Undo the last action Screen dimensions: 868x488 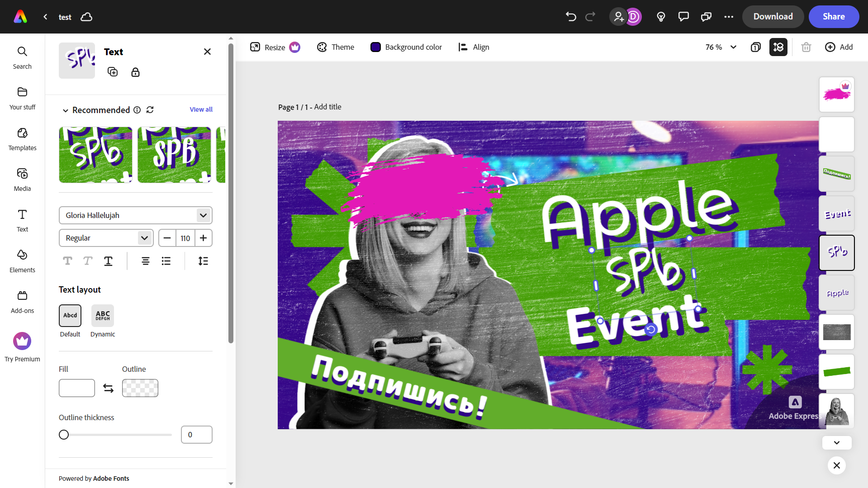tap(571, 17)
